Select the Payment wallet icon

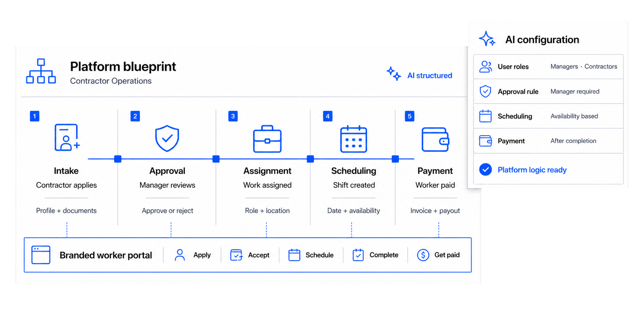pyautogui.click(x=435, y=139)
